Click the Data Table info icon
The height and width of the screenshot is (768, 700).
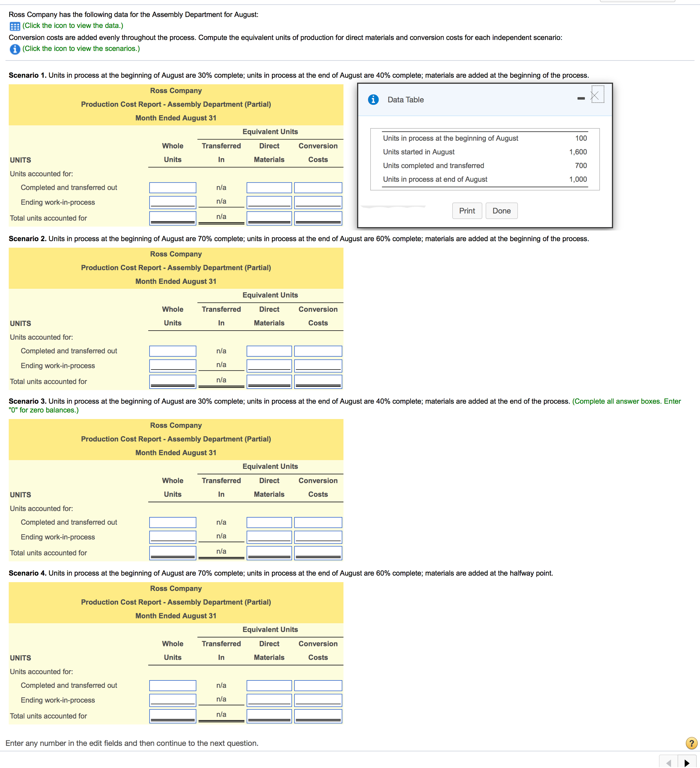coord(373,100)
